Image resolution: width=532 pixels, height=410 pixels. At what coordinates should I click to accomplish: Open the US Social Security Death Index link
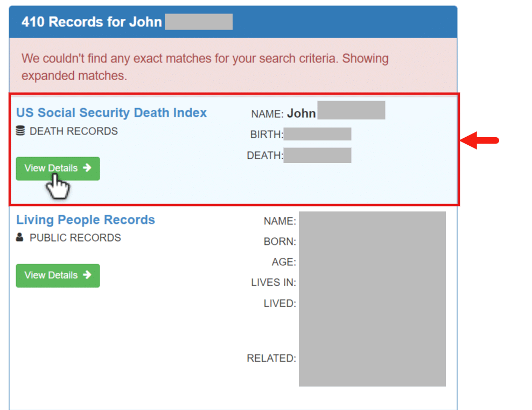pyautogui.click(x=111, y=113)
